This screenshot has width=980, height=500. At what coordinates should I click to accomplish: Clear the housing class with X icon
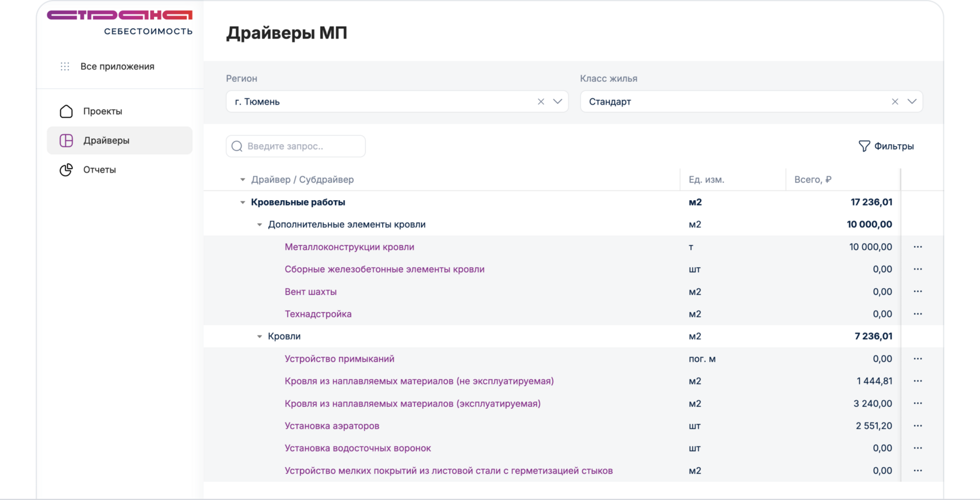[895, 102]
